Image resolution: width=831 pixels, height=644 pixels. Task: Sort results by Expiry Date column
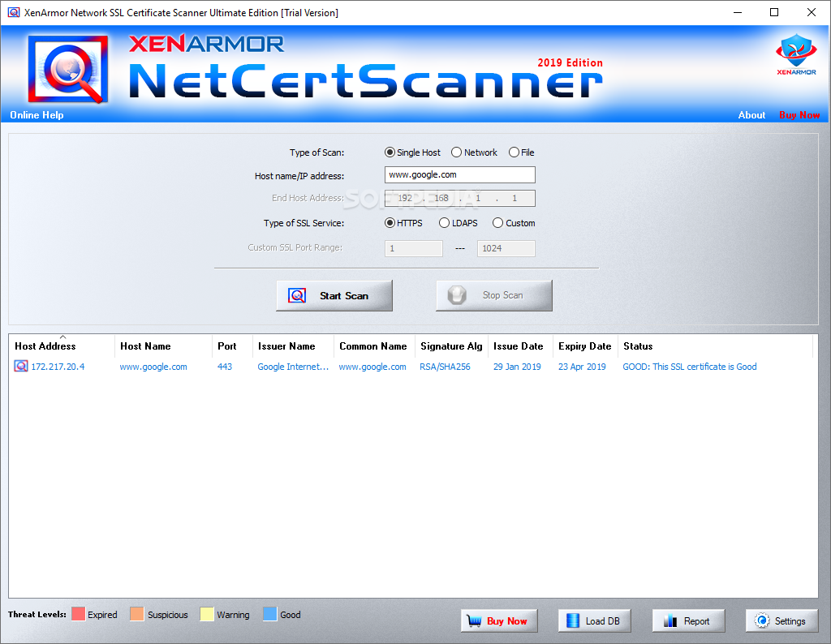pyautogui.click(x=585, y=346)
